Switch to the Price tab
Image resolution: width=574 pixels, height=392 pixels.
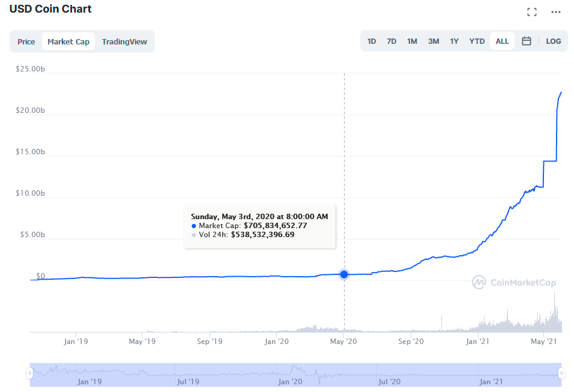26,42
